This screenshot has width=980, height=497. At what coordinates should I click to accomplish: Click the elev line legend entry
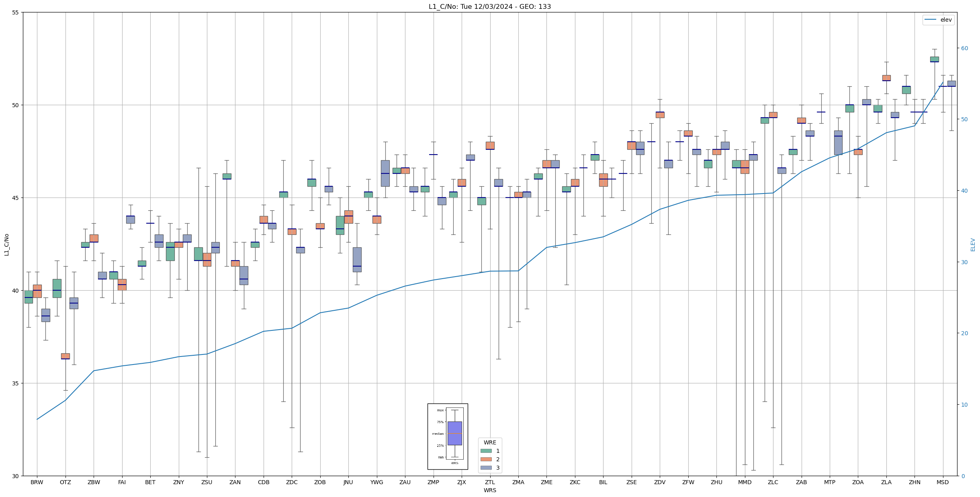(x=938, y=20)
